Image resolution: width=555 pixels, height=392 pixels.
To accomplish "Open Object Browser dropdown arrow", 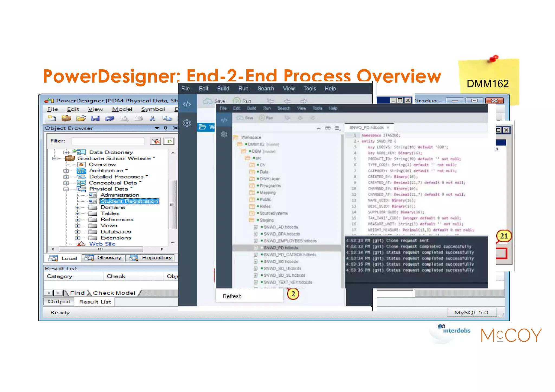I will (157, 128).
